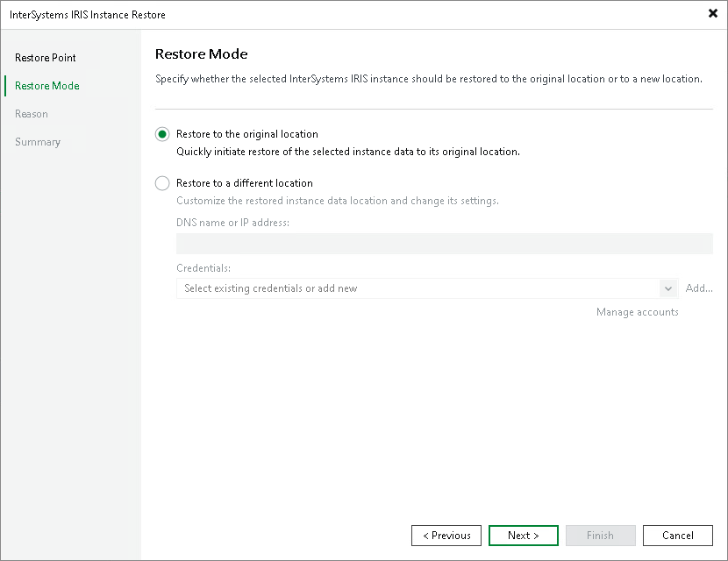Proceed with the Next button
Image resolution: width=728 pixels, height=561 pixels.
pyautogui.click(x=524, y=536)
